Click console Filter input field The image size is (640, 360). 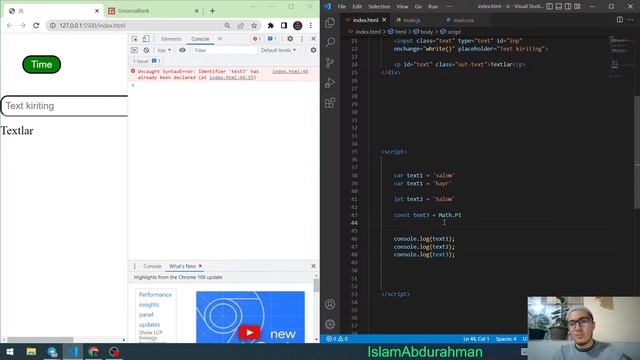tap(224, 50)
